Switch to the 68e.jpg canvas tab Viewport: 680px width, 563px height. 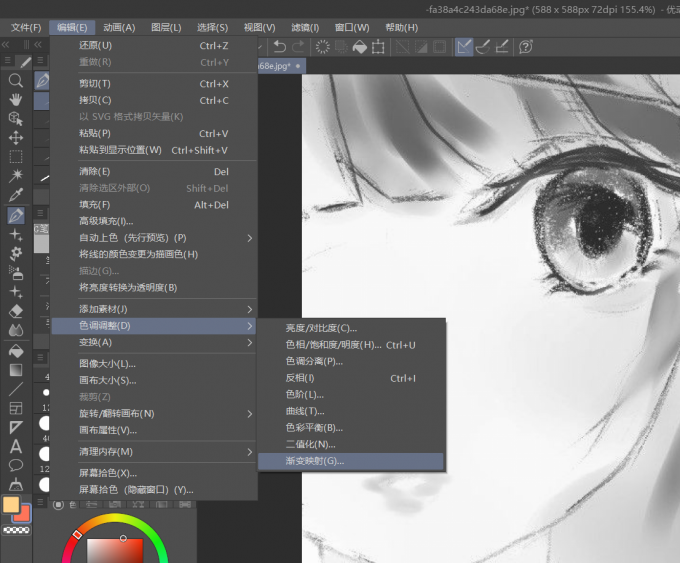(x=281, y=66)
